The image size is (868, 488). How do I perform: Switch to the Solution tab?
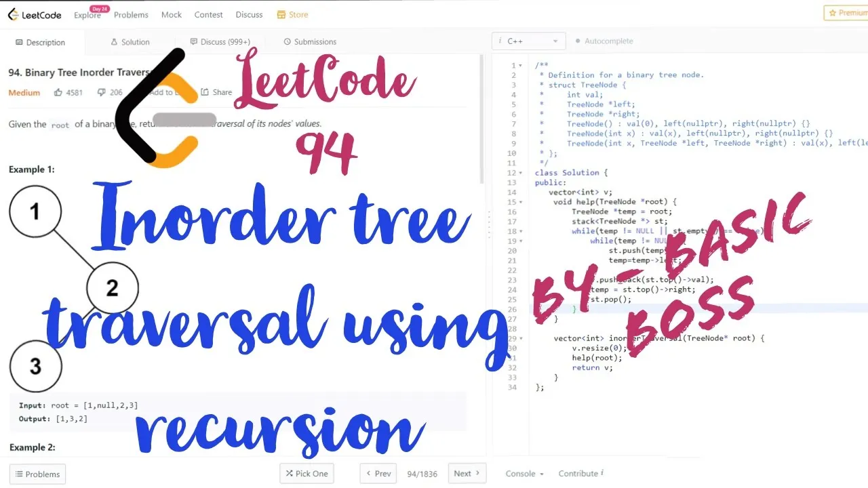[x=130, y=42]
